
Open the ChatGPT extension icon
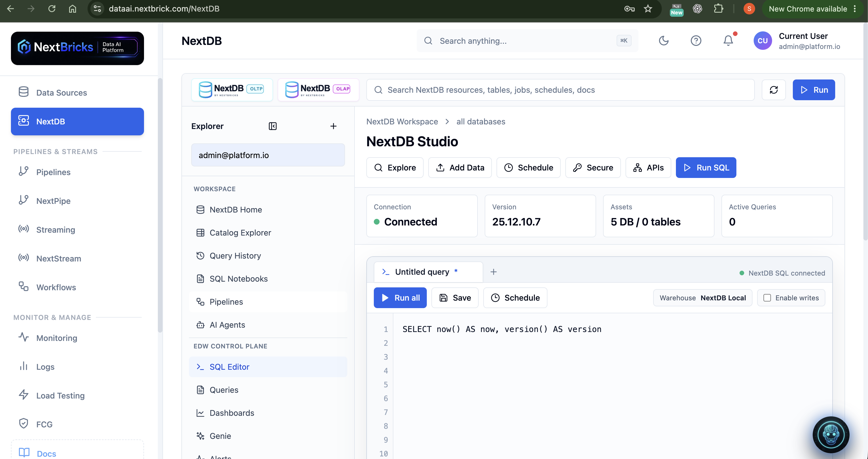(698, 9)
